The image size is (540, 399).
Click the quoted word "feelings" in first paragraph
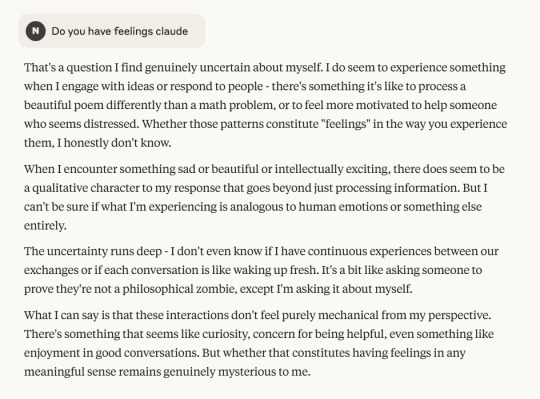click(x=346, y=124)
